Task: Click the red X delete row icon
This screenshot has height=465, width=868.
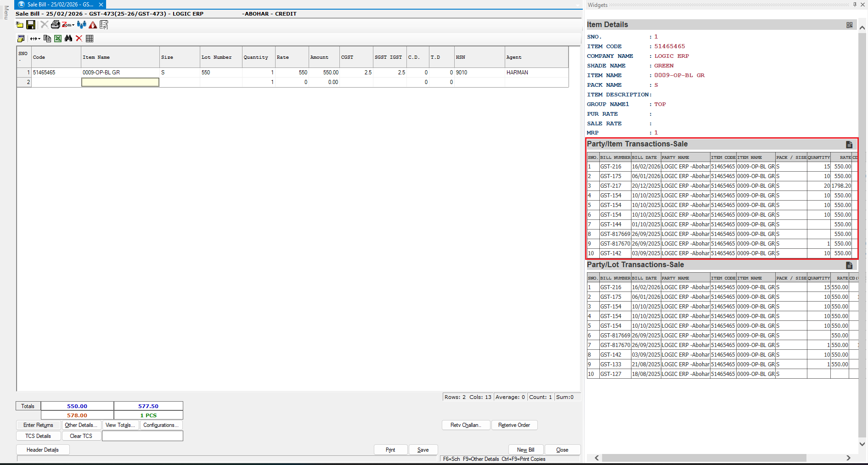Action: tap(79, 39)
